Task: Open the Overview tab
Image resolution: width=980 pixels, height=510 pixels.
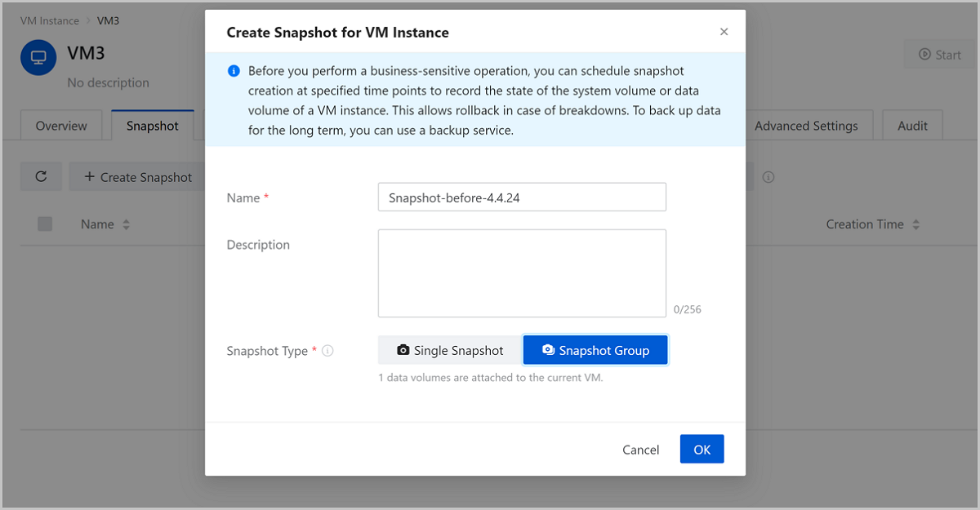Action: (x=61, y=126)
